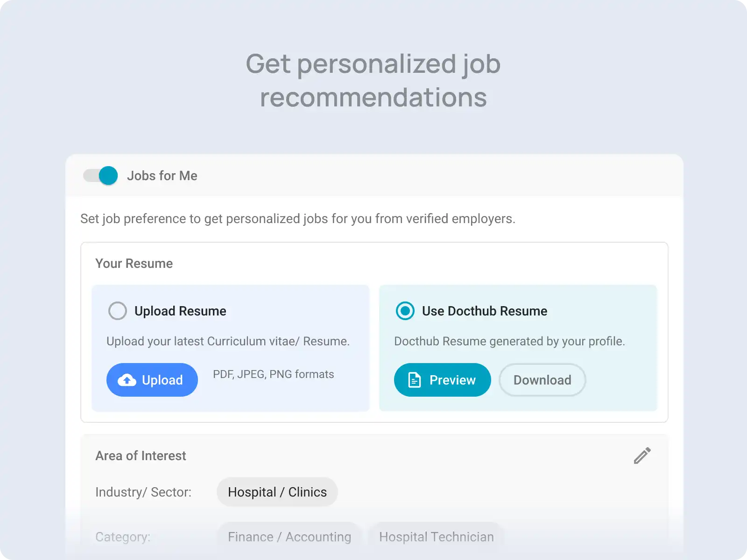Click the Jobs for Me label

162,175
